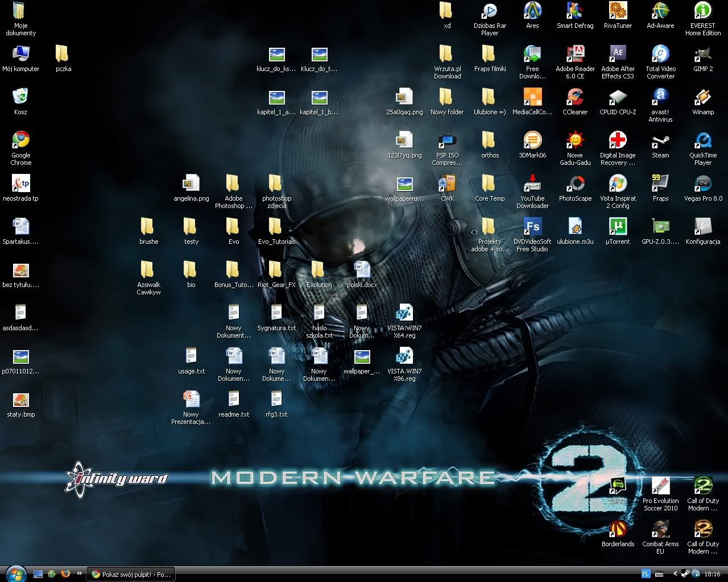Click PL language indicator
728x582 pixels.
coord(646,574)
